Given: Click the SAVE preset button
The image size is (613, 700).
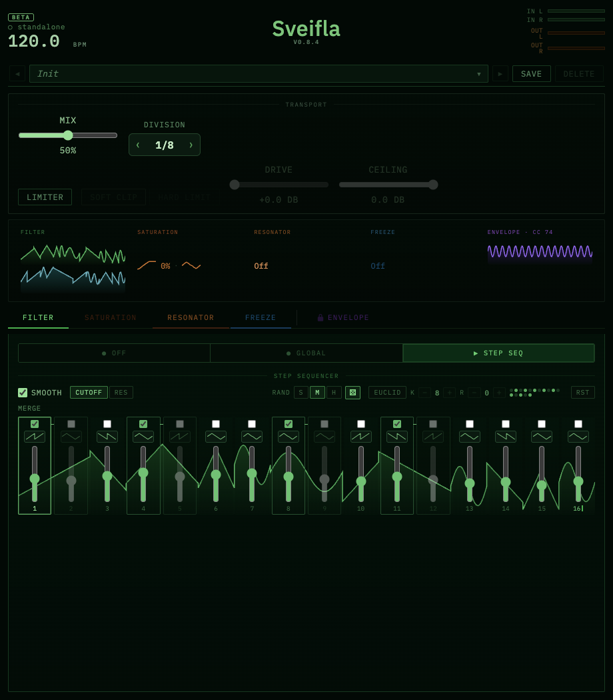Looking at the screenshot, I should [531, 73].
